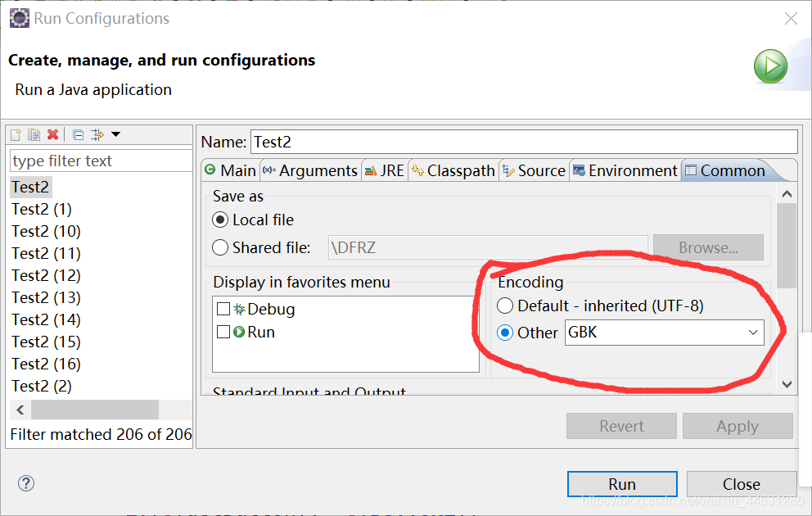The width and height of the screenshot is (812, 516).
Task: Select the Test2 configuration
Action: coord(30,187)
